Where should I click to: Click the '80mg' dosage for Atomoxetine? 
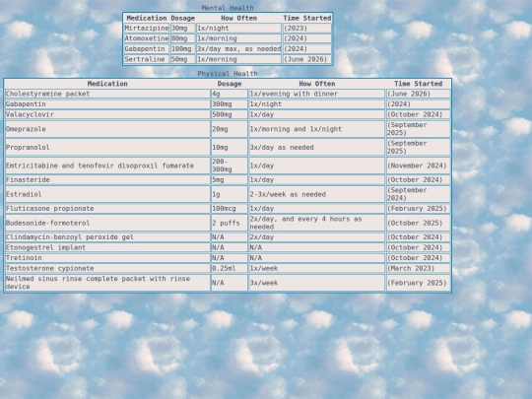point(182,38)
